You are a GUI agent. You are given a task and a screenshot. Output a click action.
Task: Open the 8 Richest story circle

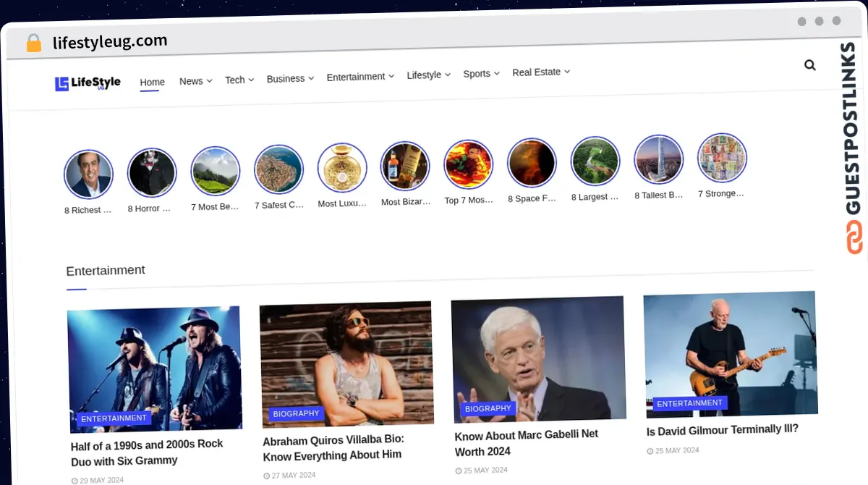tap(88, 174)
